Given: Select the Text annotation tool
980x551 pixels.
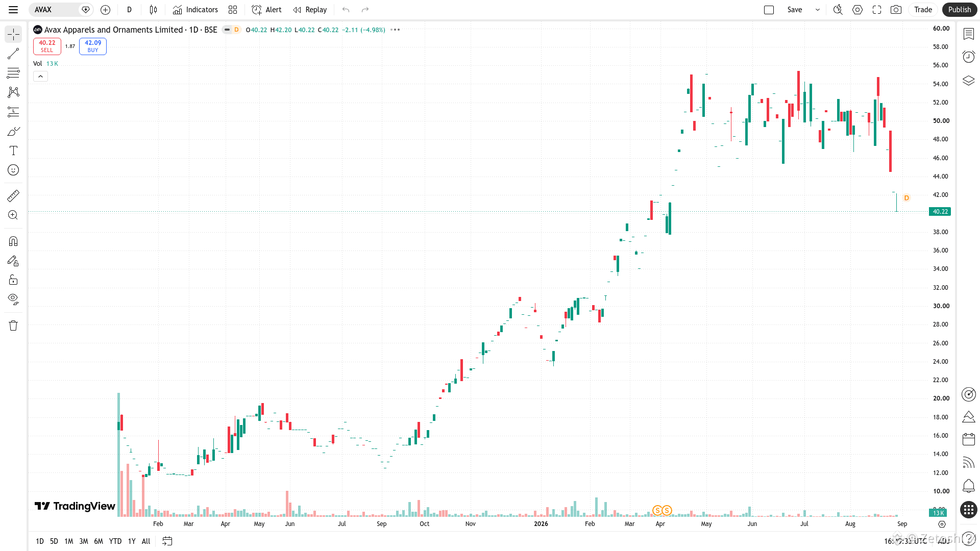Looking at the screenshot, I should (x=13, y=151).
